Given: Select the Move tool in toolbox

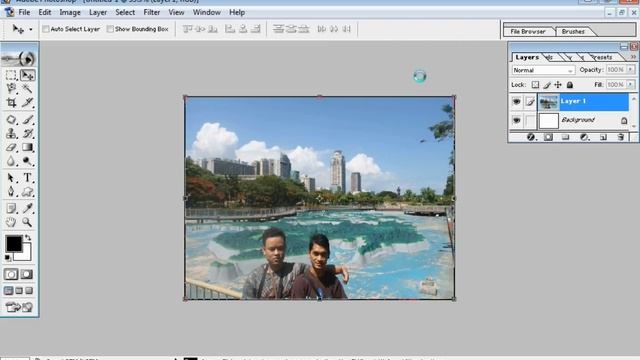Looking at the screenshot, I should pos(27,75).
